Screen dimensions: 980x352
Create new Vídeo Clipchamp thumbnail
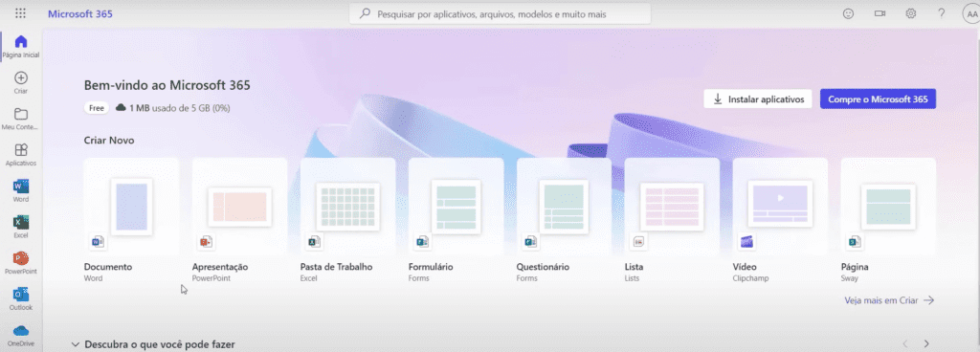[x=780, y=207]
